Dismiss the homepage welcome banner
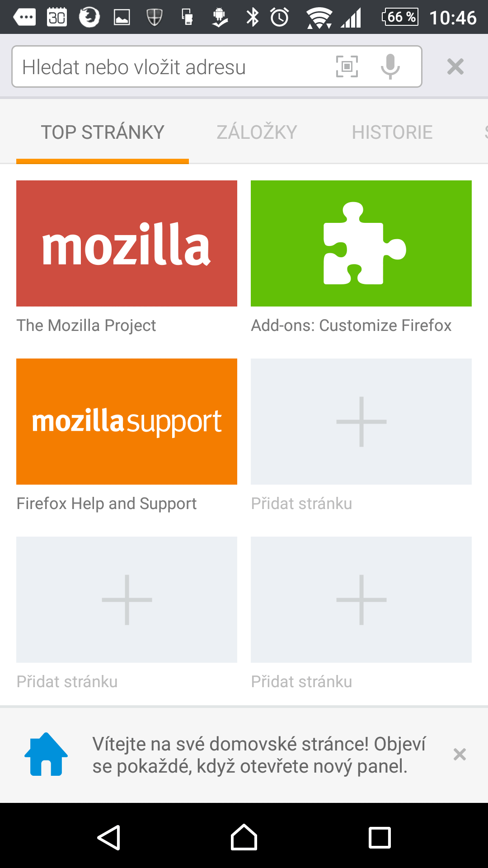Image resolution: width=488 pixels, height=868 pixels. click(460, 754)
